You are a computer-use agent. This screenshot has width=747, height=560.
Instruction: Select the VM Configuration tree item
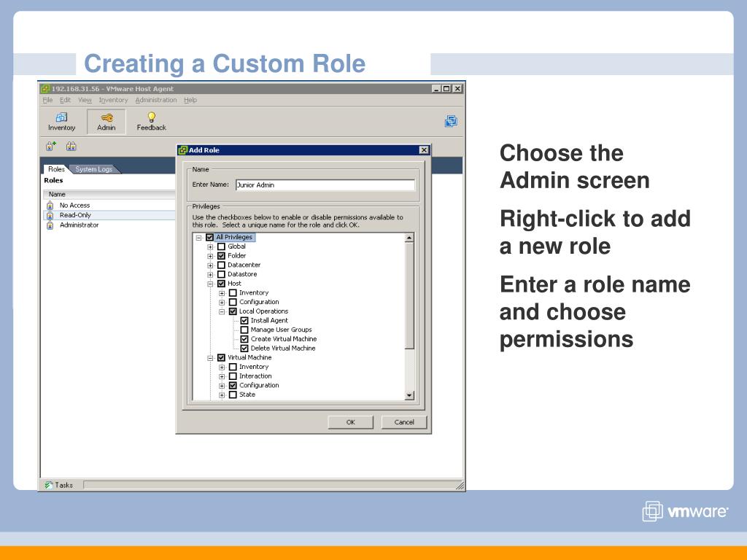pyautogui.click(x=259, y=385)
